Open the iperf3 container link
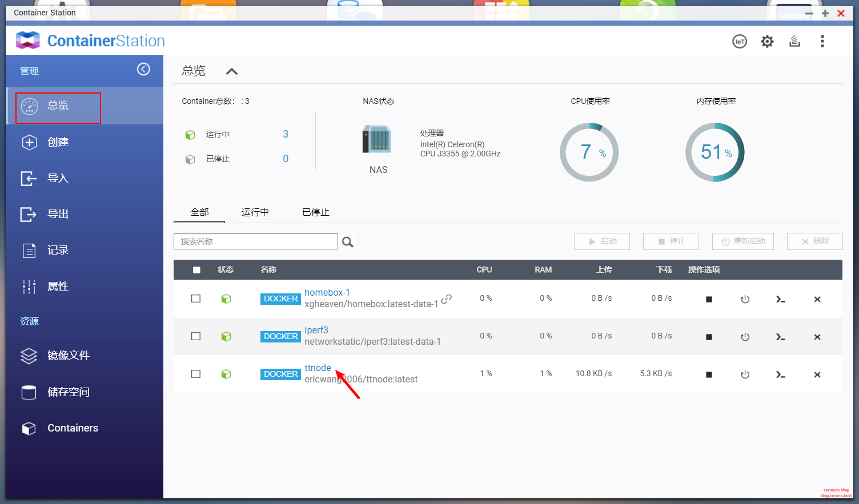The height and width of the screenshot is (504, 859). pyautogui.click(x=316, y=330)
